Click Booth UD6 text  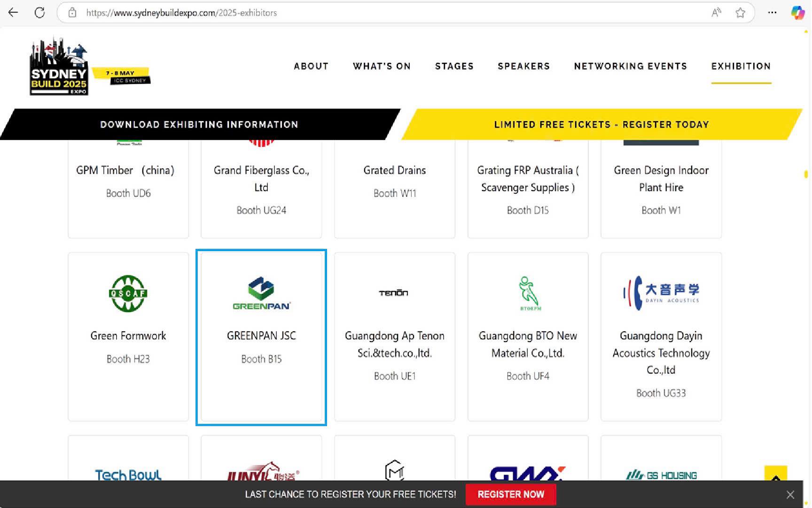click(x=128, y=193)
